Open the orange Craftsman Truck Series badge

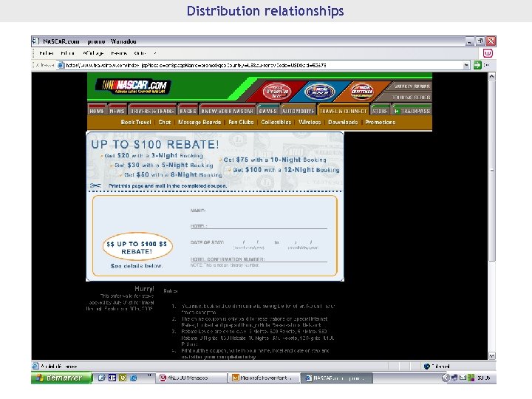tap(362, 92)
